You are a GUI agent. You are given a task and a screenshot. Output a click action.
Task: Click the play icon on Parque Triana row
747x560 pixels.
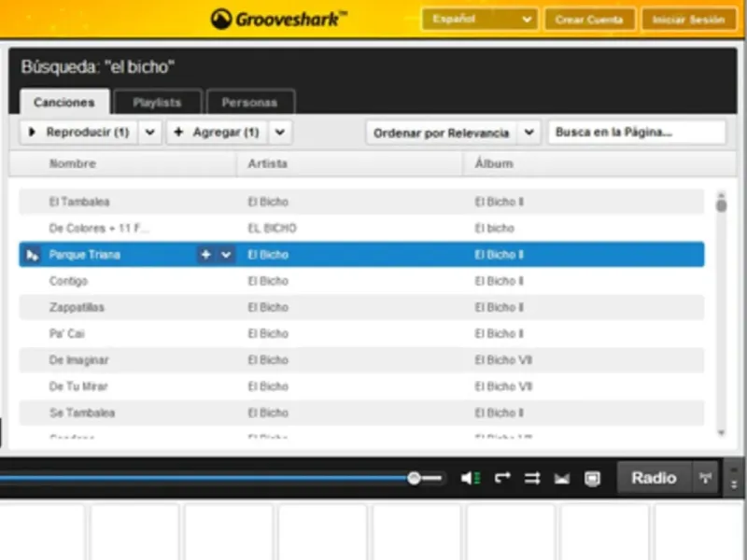pos(32,255)
